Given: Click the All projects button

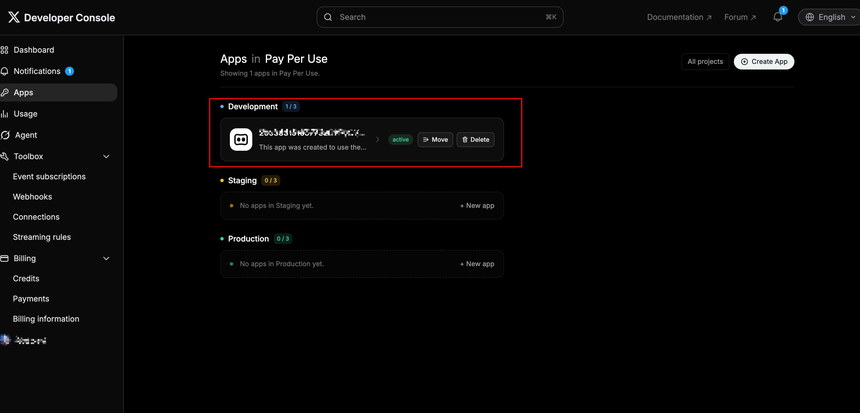Looking at the screenshot, I should click(x=705, y=61).
